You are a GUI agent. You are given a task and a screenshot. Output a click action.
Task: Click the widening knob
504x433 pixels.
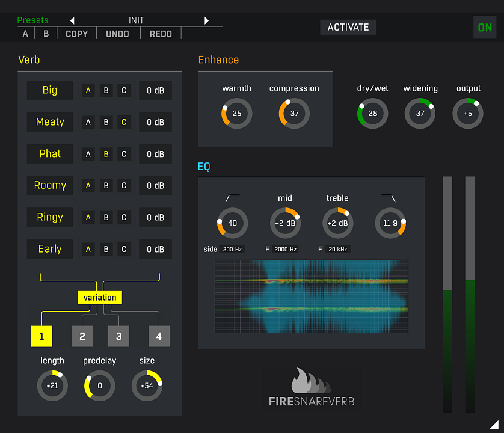coord(420,114)
